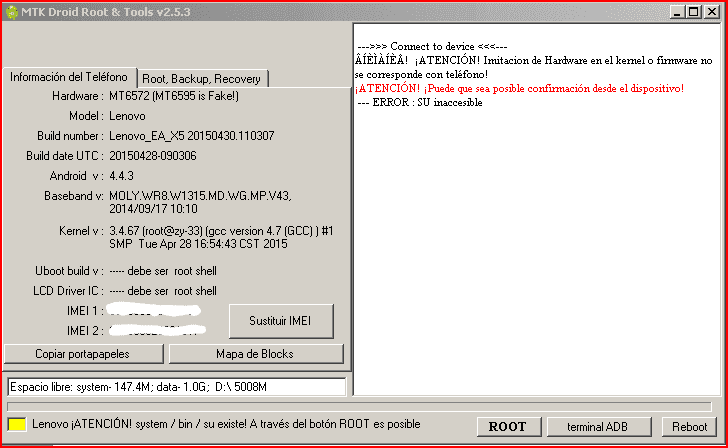The image size is (728, 448).
Task: Click the red ¡ATENCIÓN! confirmación log line
Action: click(519, 88)
